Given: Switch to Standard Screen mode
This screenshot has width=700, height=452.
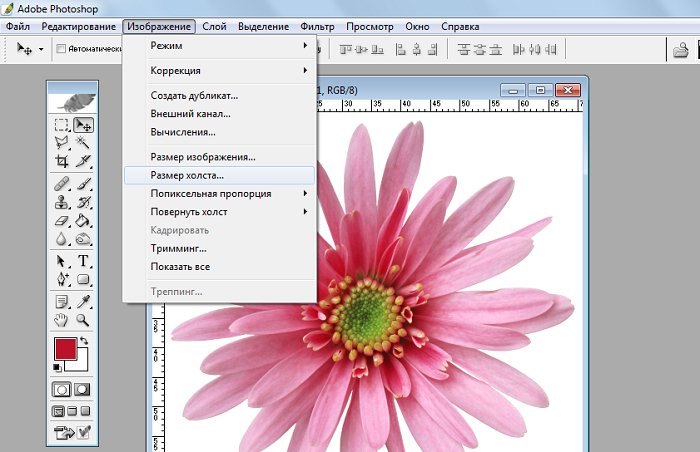Looking at the screenshot, I should (58, 411).
